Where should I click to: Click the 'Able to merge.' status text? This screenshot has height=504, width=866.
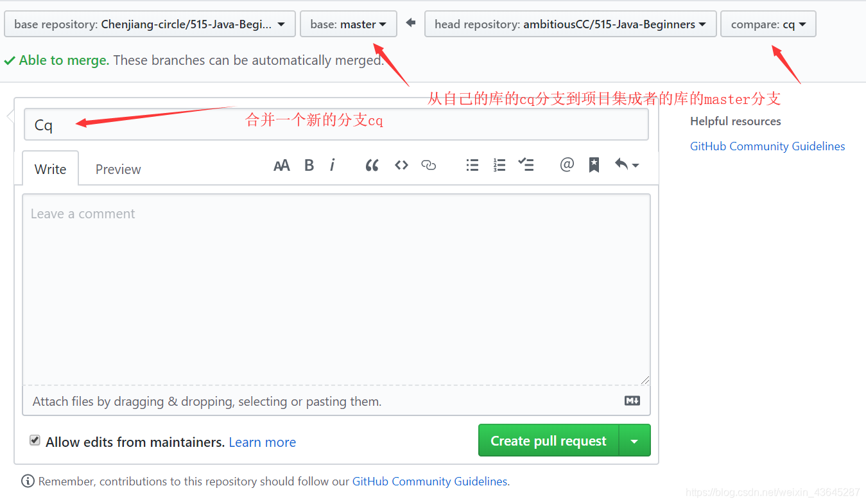point(64,60)
